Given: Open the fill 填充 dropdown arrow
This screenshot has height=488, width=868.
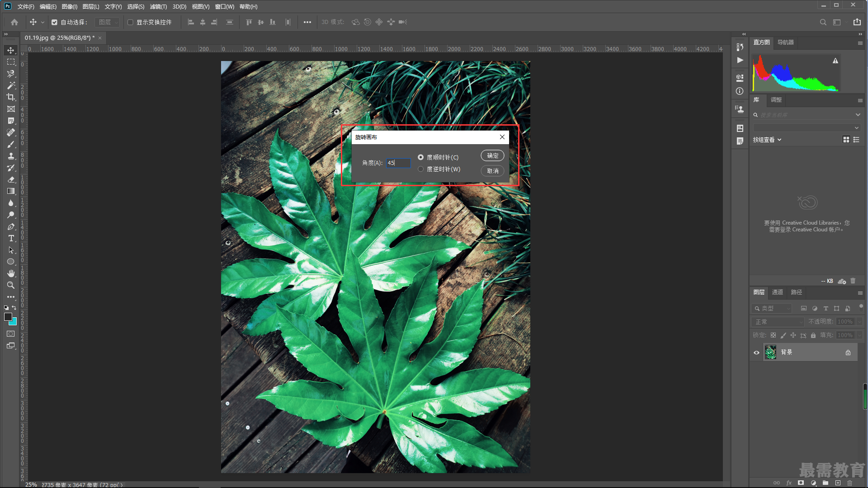Looking at the screenshot, I should [859, 335].
